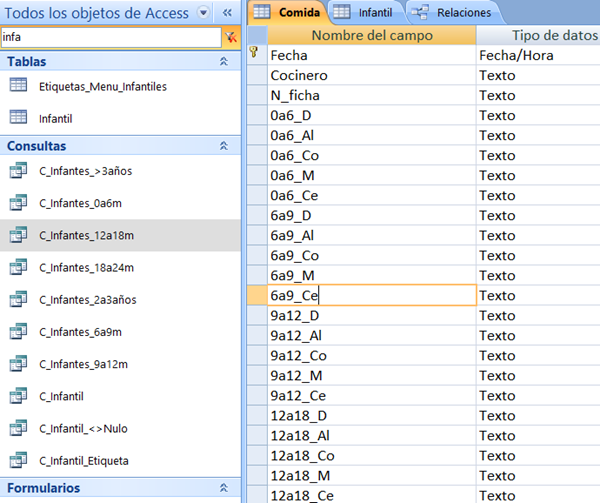Clear the search filter using the eraser icon
Screen dimensions: 600x503
(x=231, y=37)
